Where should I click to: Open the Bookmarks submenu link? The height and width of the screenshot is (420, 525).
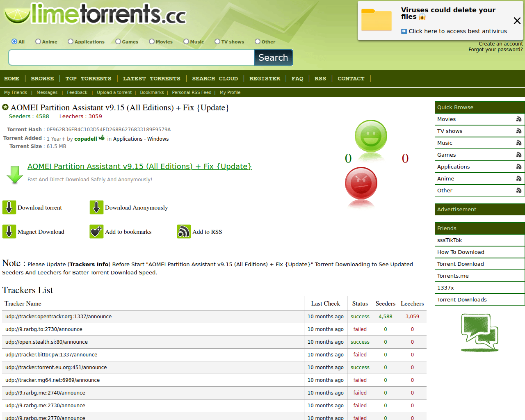tap(152, 92)
